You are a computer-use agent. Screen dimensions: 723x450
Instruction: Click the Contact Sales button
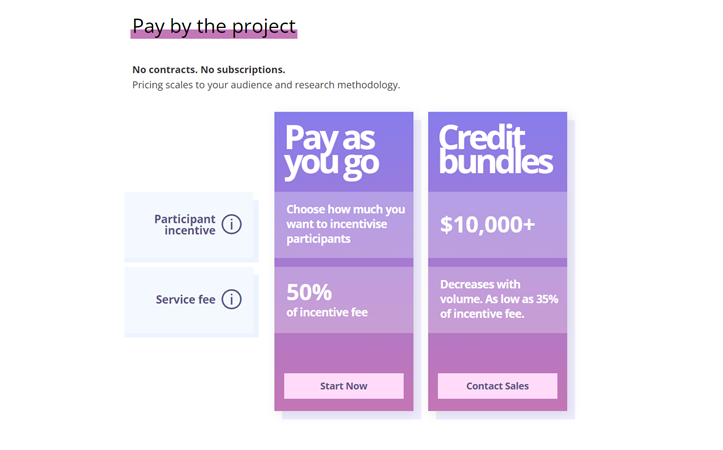click(x=497, y=386)
